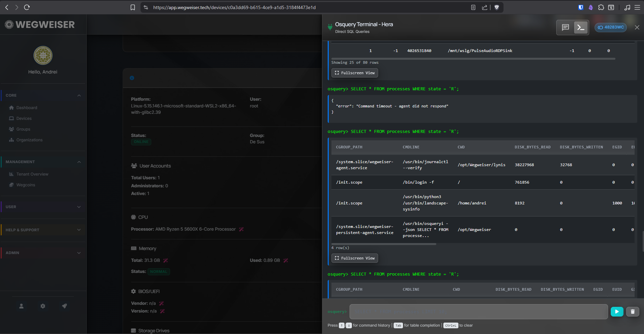Switch to terminal mode icon
644x334 pixels.
click(x=581, y=28)
